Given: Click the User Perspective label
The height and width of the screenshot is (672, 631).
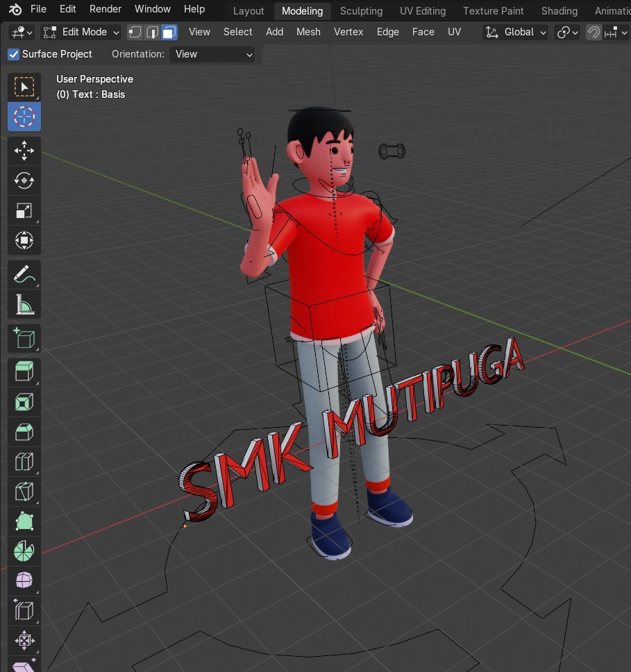Looking at the screenshot, I should 94,79.
